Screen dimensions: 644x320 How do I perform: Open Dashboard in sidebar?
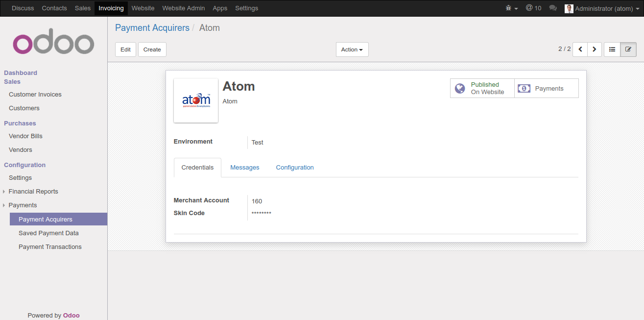(x=21, y=73)
